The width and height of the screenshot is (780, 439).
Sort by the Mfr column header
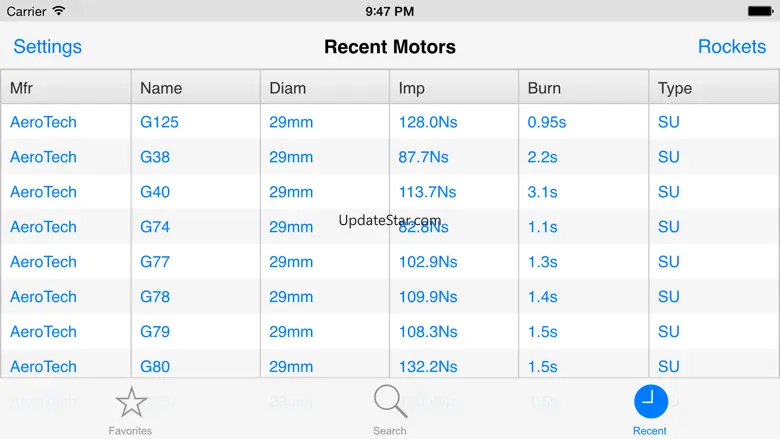[x=22, y=88]
